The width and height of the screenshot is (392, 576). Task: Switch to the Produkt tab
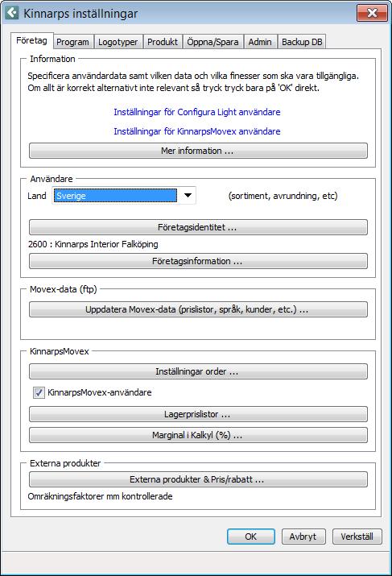click(163, 42)
